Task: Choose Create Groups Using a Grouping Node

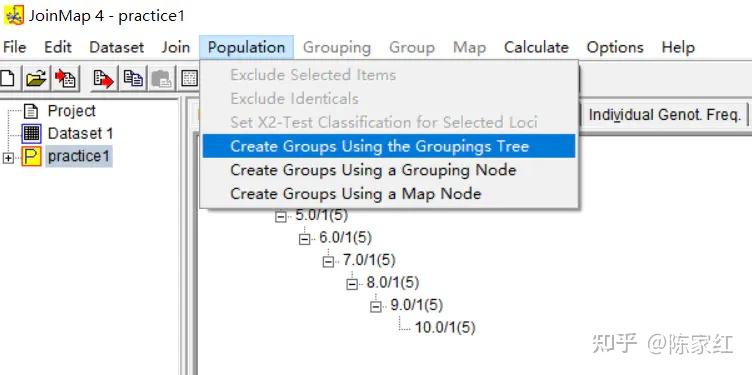Action: (389, 170)
